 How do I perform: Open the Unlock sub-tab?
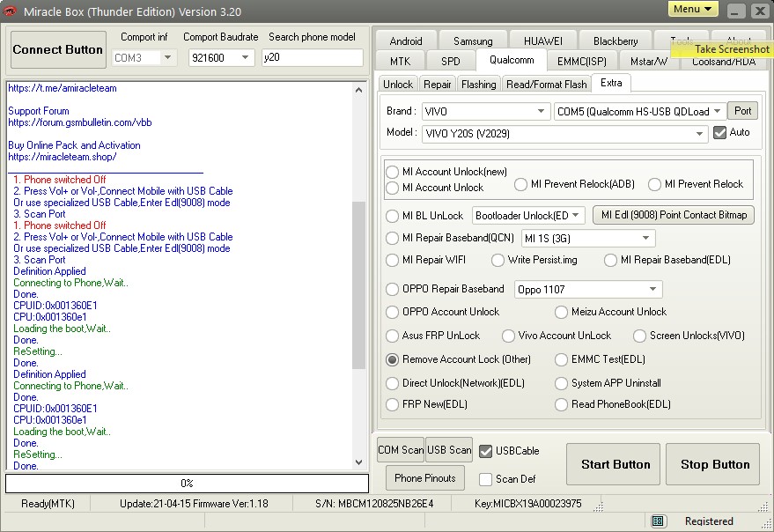pos(398,85)
